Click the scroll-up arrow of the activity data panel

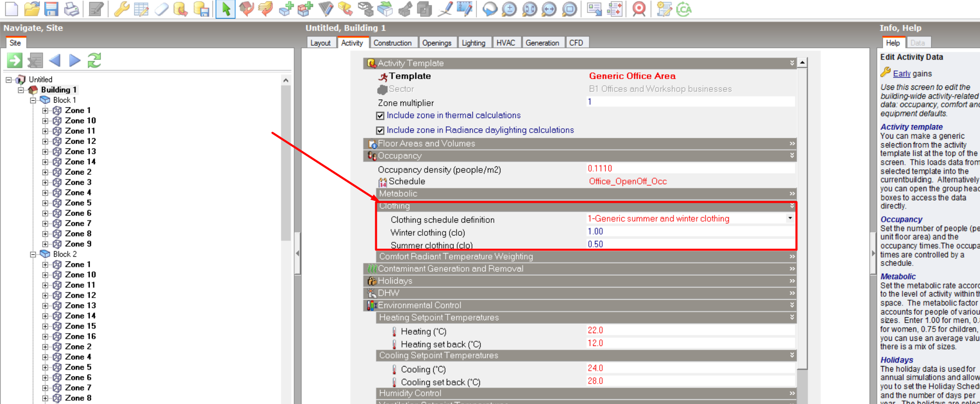click(802, 63)
